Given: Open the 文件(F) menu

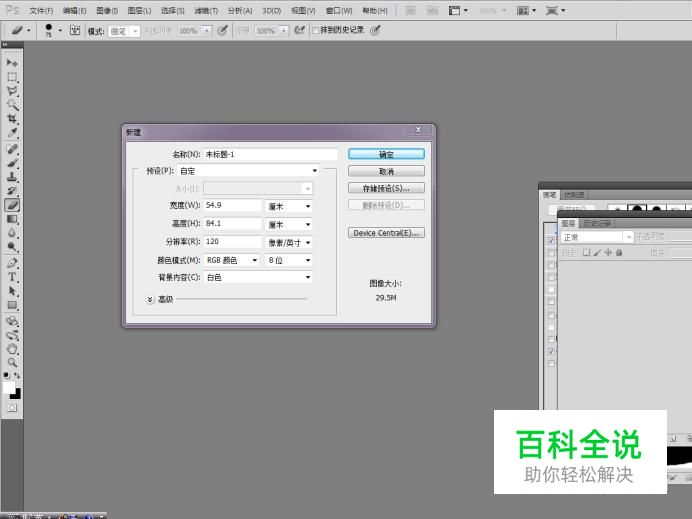Looking at the screenshot, I should click(x=41, y=11).
